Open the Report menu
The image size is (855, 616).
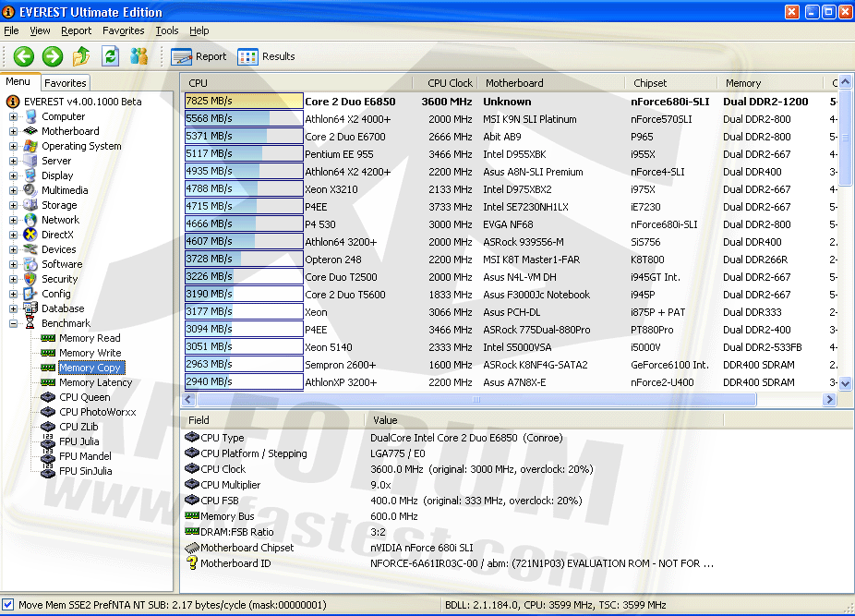pos(77,30)
